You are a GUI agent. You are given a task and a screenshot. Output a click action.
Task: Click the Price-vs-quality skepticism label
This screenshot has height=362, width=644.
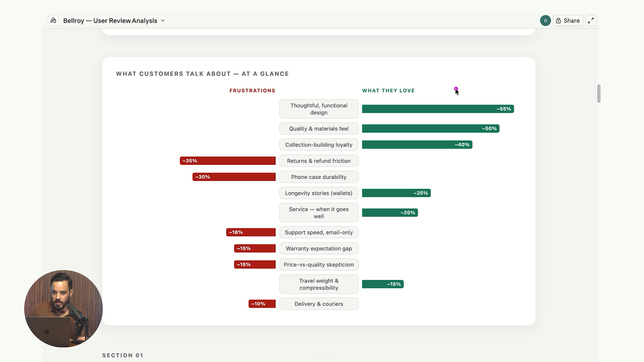click(319, 265)
